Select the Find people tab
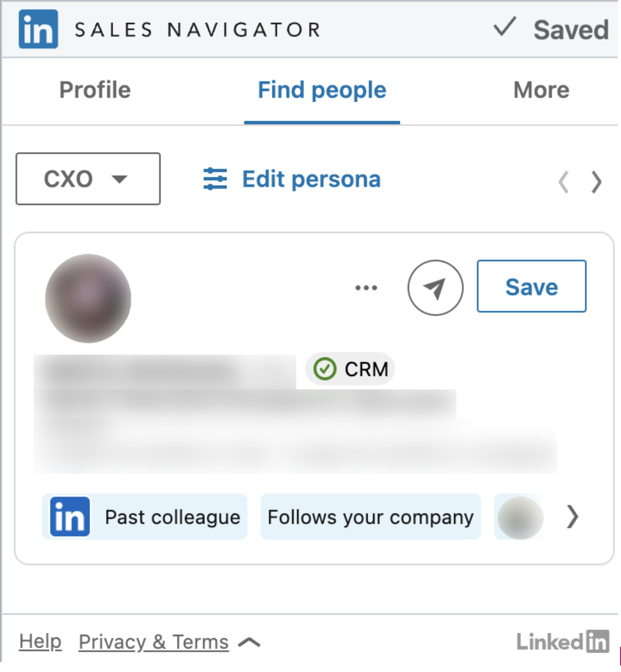Viewport: 621px width, 672px height. pos(321,90)
